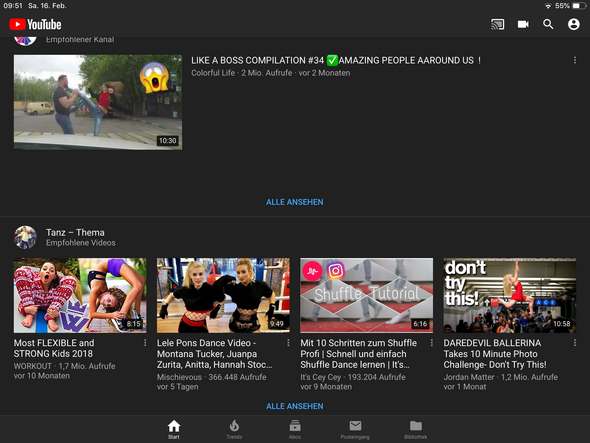The height and width of the screenshot is (443, 590).
Task: Open options for DAREDEVIL BALLERINA video
Action: pyautogui.click(x=575, y=343)
